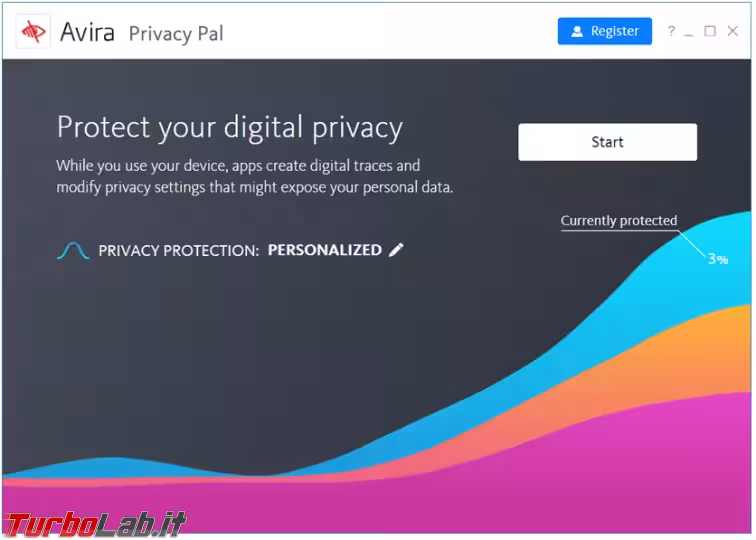
Task: Close the Avira Privacy Pal window
Action: [x=732, y=31]
